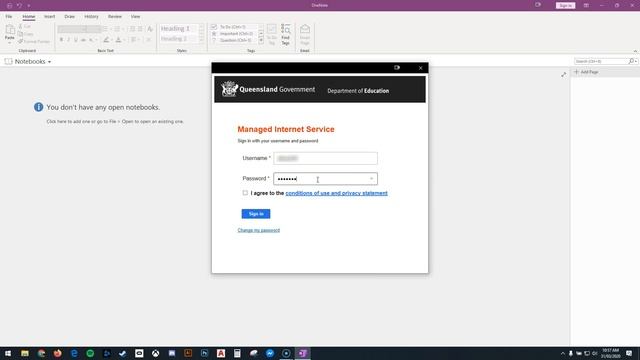Expand the Tags gallery list
This screenshot has height=360, width=640.
point(261,40)
